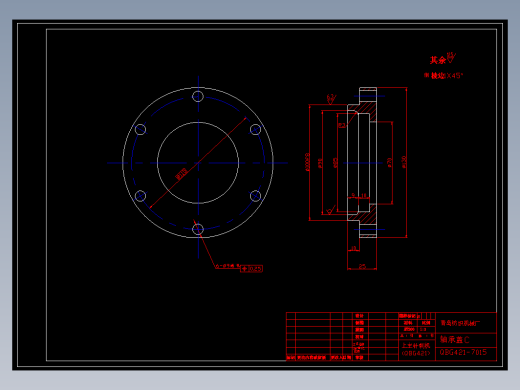Click the upper-right bolt hole circle
Image resolution: width=520 pixels, height=390 pixels.
point(255,129)
